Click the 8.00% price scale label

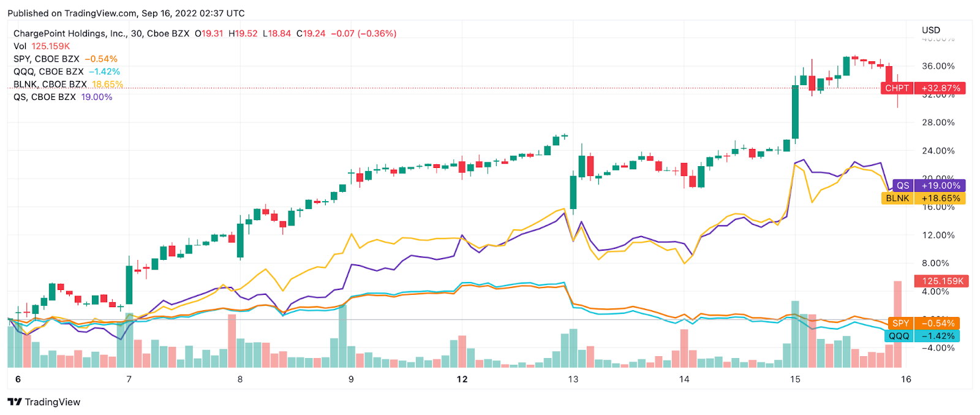(936, 264)
